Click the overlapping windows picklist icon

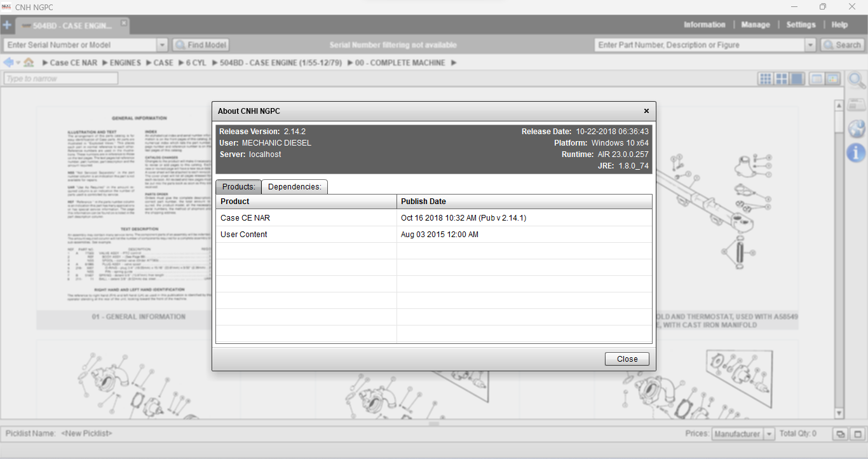(840, 434)
